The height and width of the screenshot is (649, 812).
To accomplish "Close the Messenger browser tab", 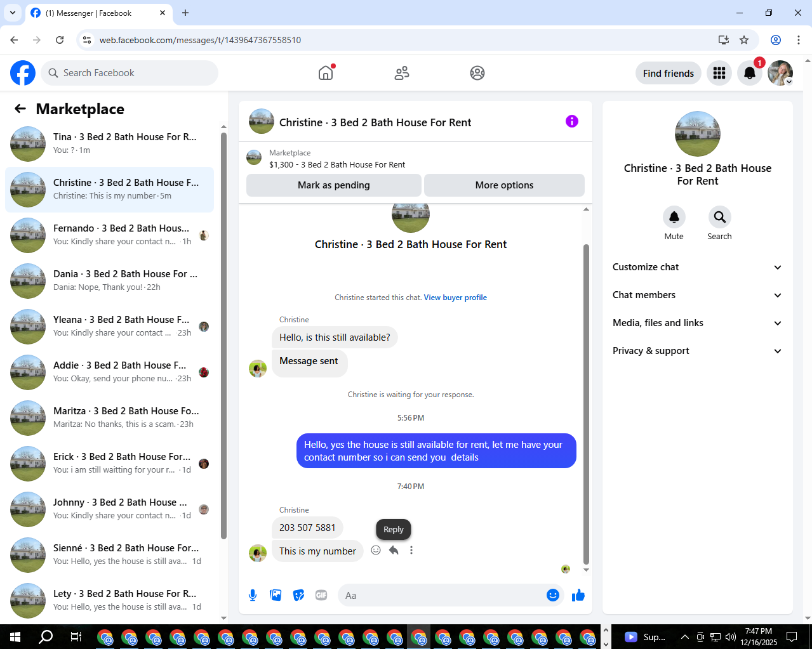I will pyautogui.click(x=163, y=13).
